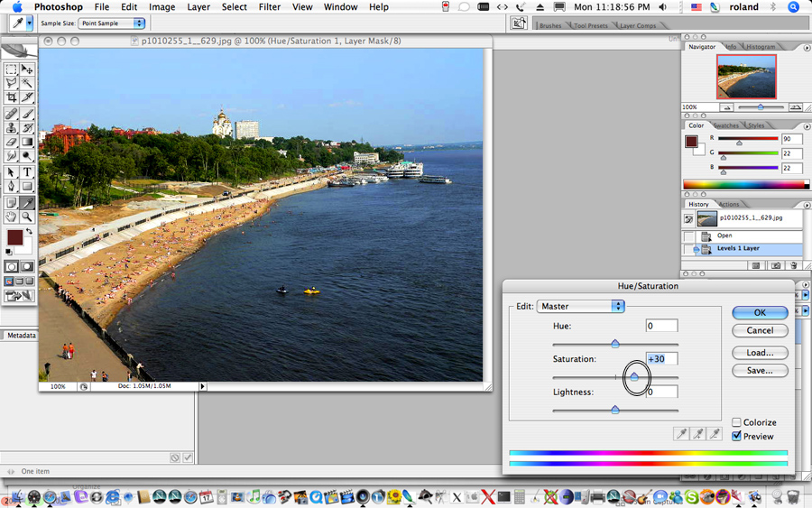The image size is (812, 508).
Task: Select the Hand tool
Action: [x=11, y=217]
